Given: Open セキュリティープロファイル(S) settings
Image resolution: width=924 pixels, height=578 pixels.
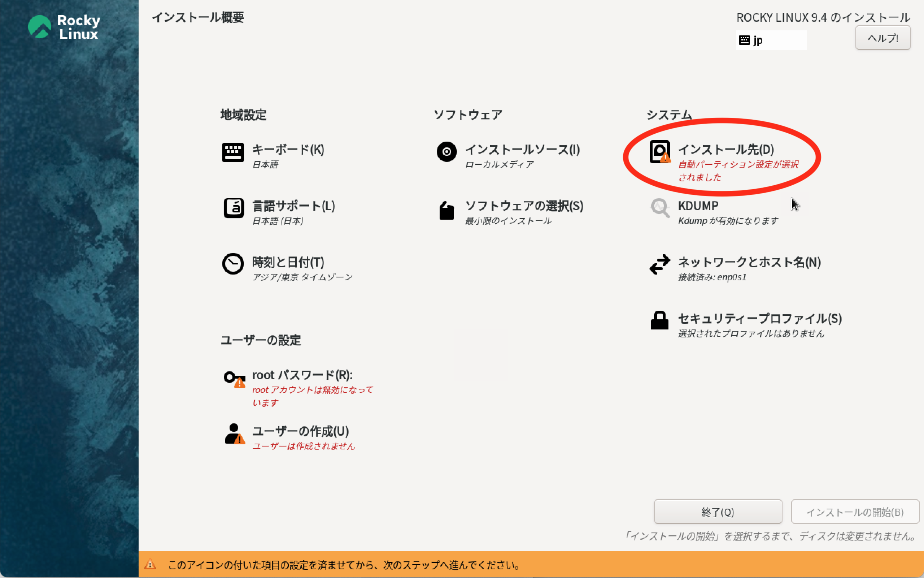Looking at the screenshot, I should coord(760,318).
